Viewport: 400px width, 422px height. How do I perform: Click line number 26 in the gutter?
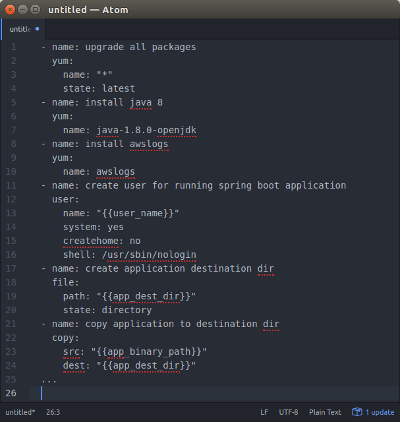(11, 393)
